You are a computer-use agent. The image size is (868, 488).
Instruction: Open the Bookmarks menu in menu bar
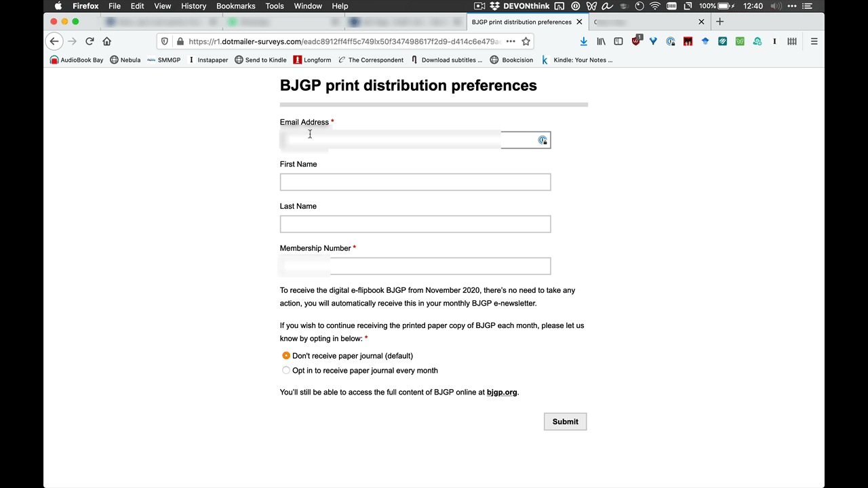[235, 6]
